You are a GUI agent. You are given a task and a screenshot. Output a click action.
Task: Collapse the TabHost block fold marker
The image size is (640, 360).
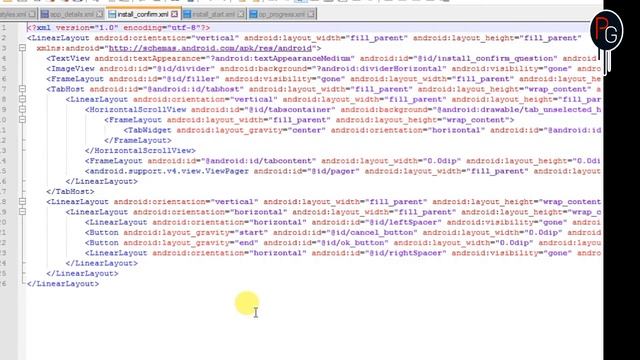tap(22, 89)
